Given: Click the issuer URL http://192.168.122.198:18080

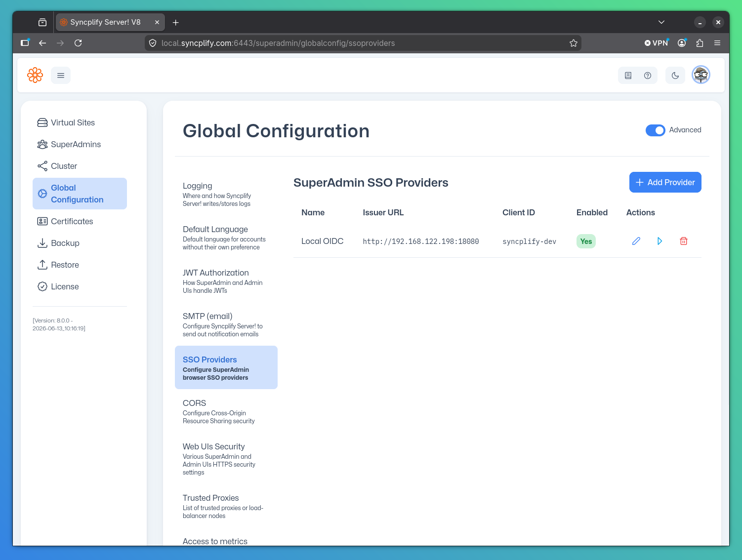Looking at the screenshot, I should click(x=421, y=241).
